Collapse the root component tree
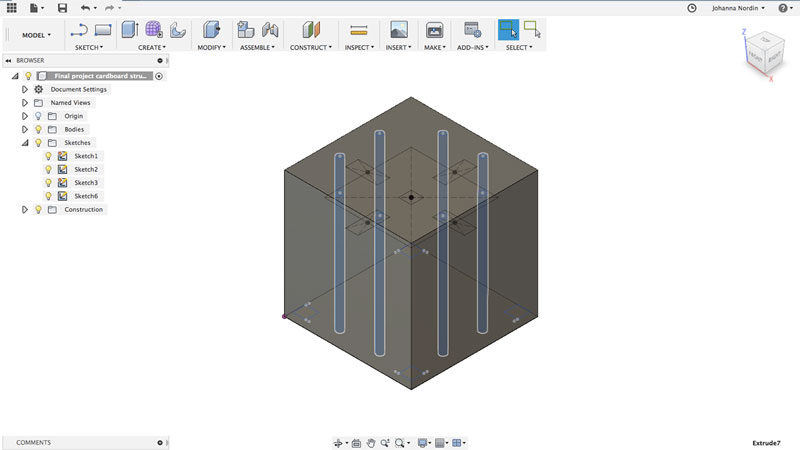This screenshot has height=450, width=800. 15,76
